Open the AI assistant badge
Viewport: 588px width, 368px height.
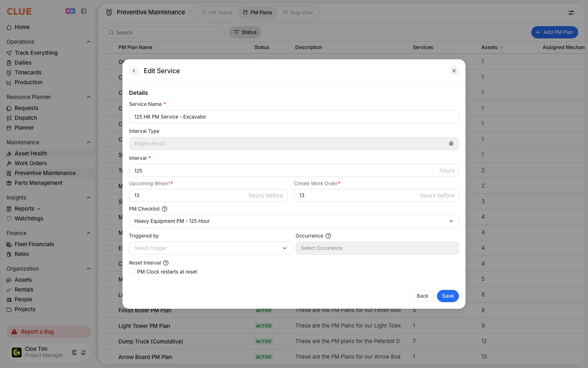coord(70,11)
